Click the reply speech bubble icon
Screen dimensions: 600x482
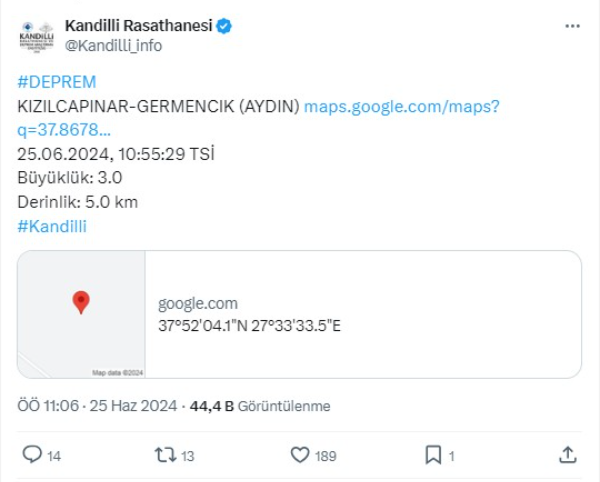32,455
